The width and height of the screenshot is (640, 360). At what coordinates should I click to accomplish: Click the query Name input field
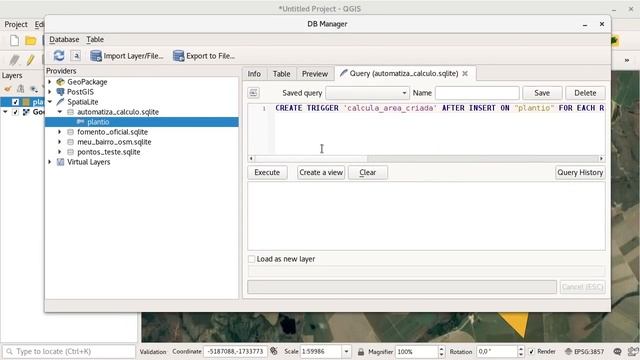point(477,93)
